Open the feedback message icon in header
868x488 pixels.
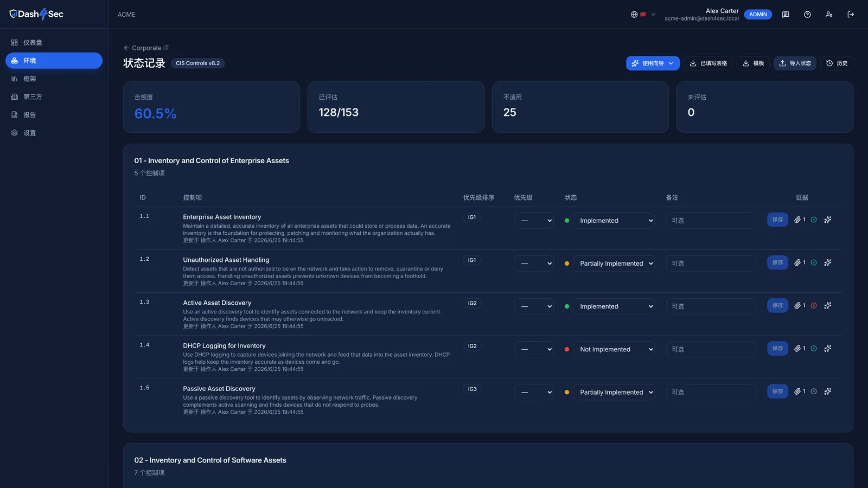pyautogui.click(x=786, y=15)
